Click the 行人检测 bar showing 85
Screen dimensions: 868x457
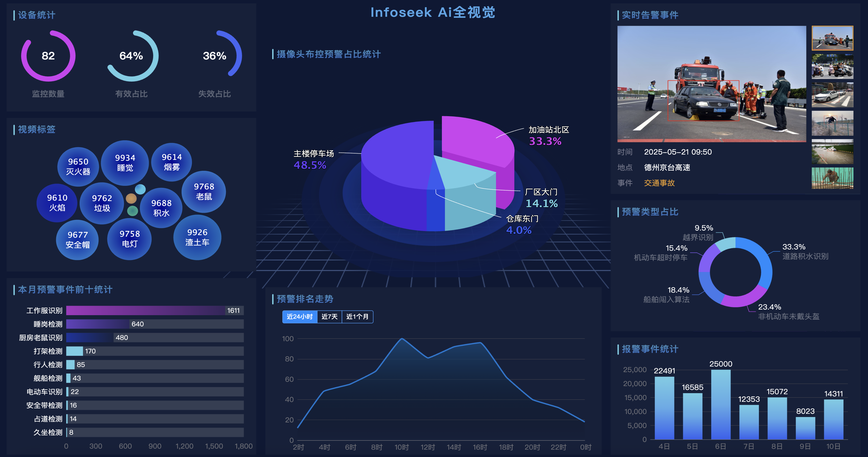[x=70, y=364]
